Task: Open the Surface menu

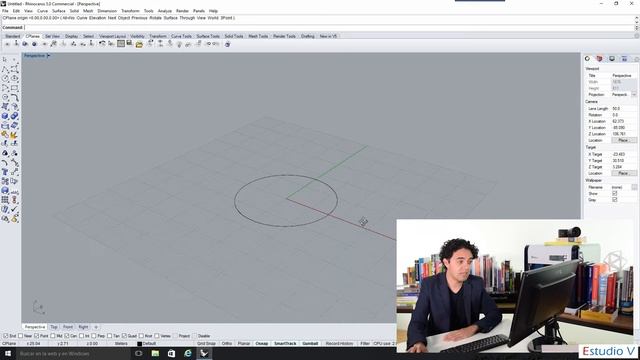Action: point(58,11)
